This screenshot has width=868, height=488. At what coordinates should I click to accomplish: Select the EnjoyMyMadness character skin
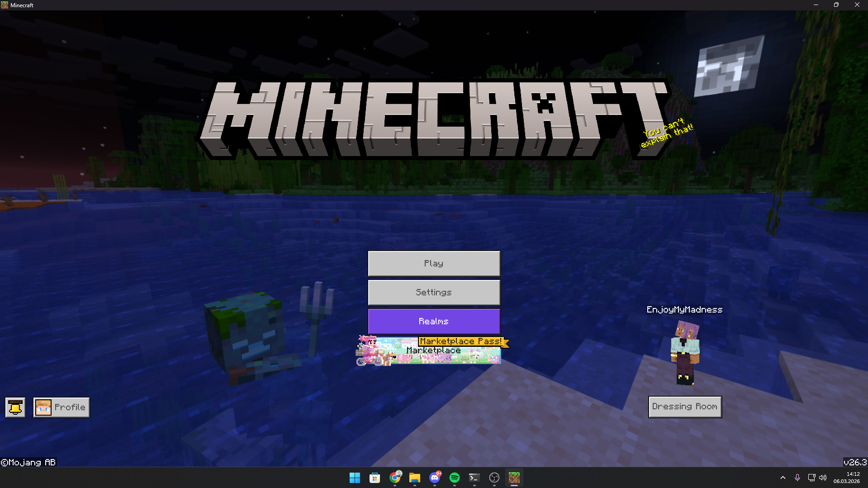pyautogui.click(x=685, y=353)
